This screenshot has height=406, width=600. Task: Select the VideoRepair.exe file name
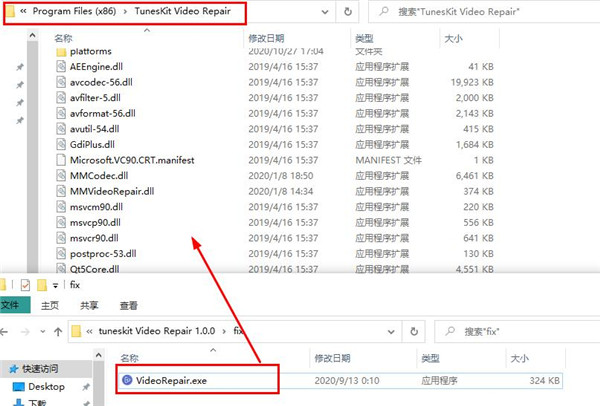171,381
